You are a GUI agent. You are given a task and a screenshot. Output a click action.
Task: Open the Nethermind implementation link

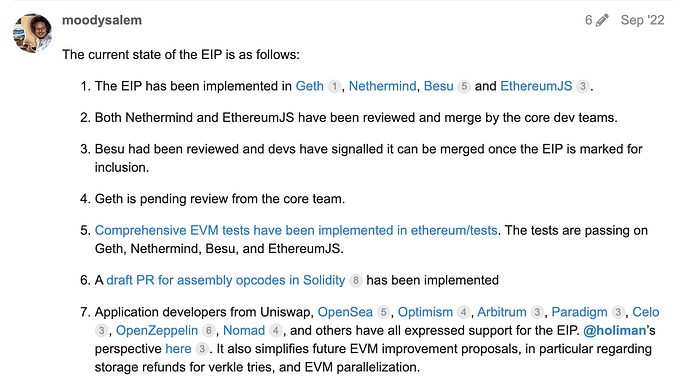tap(382, 86)
